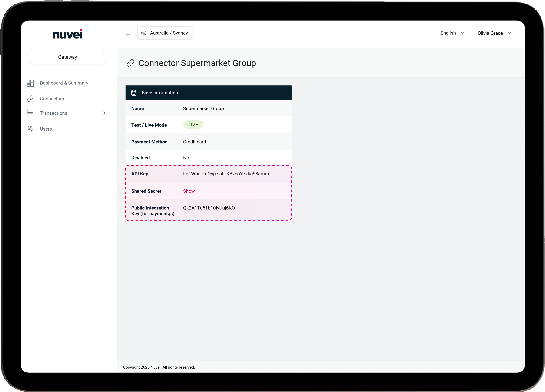This screenshot has width=545, height=392.
Task: Click the Payment Method label
Action: (149, 142)
